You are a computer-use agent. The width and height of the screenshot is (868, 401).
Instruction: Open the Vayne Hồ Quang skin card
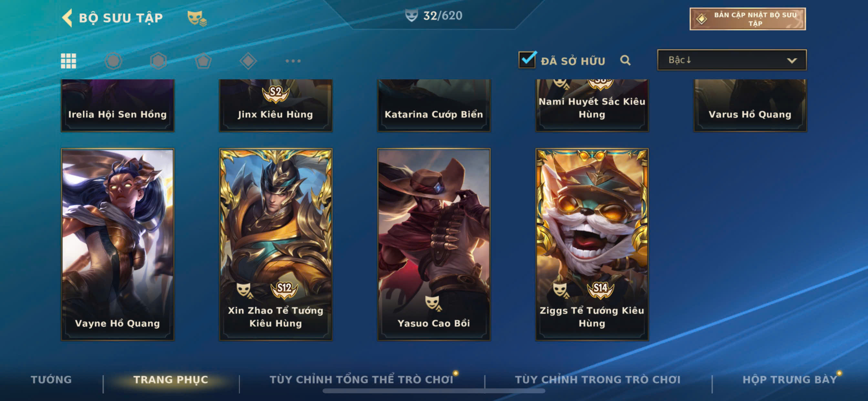click(118, 244)
